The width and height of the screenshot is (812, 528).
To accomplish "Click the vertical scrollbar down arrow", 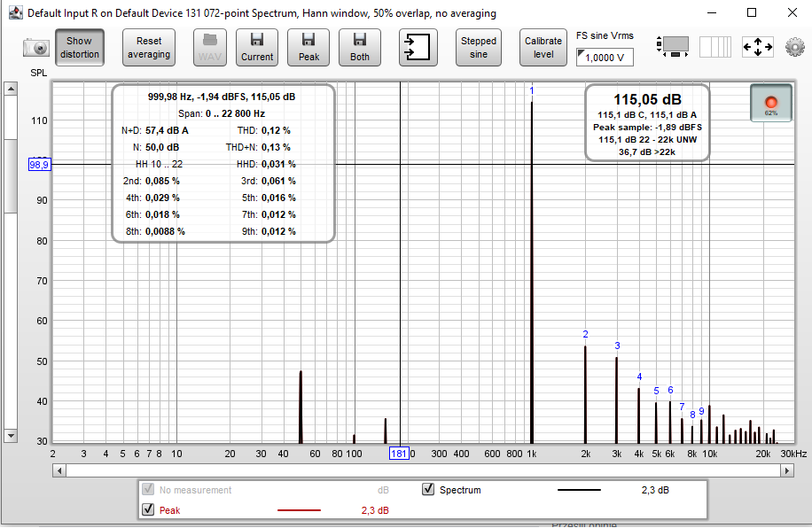I will pyautogui.click(x=11, y=436).
